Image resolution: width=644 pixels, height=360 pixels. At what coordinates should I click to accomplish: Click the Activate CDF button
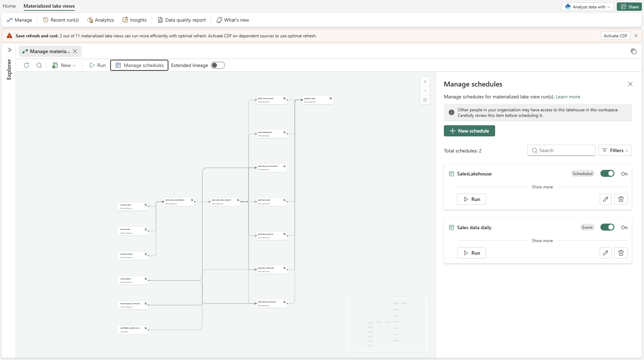point(615,36)
